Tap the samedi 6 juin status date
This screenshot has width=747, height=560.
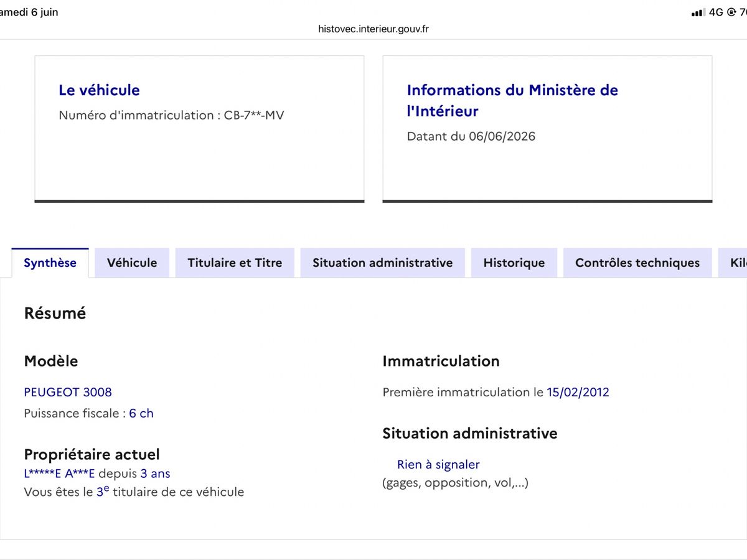tap(29, 12)
